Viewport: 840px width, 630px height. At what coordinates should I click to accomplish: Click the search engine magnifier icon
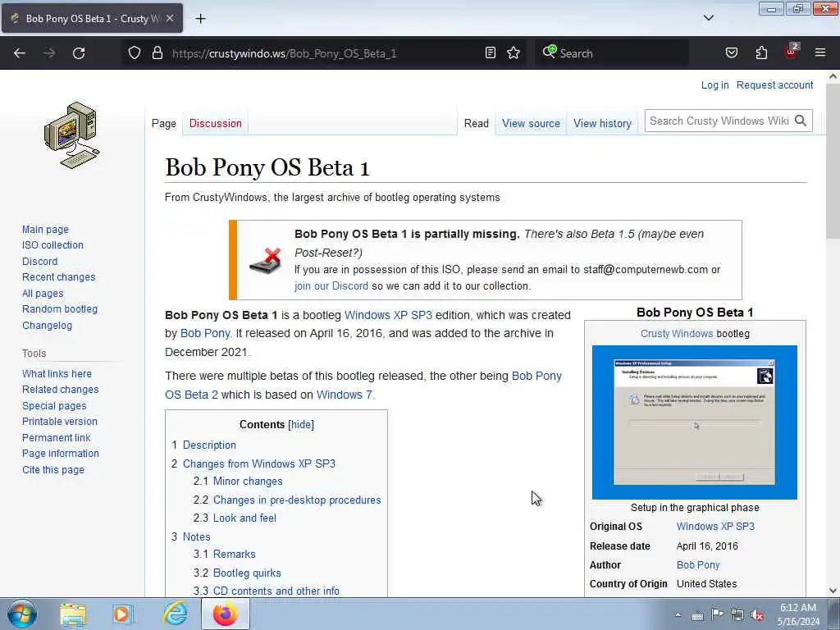click(549, 52)
